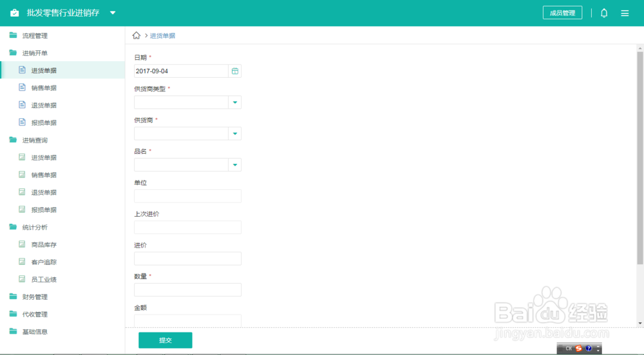Click the 进销查询 folder icon
Screen dimensions: 644x355
coord(13,140)
